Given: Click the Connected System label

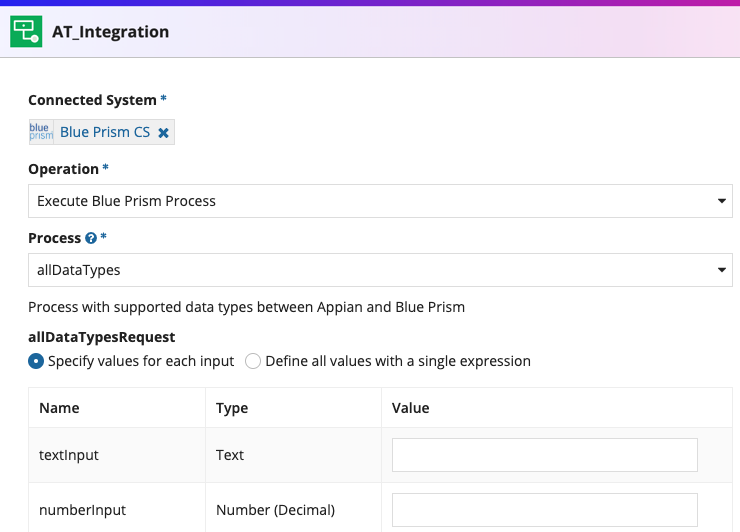Looking at the screenshot, I should [92, 100].
